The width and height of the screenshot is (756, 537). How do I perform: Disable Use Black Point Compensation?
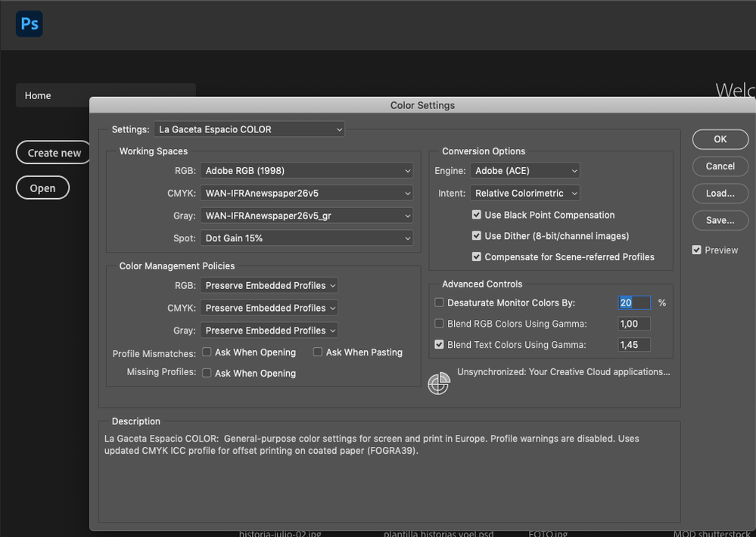tap(476, 215)
